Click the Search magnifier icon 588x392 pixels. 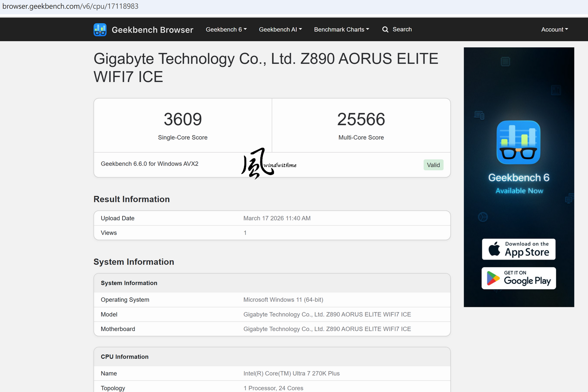point(385,30)
